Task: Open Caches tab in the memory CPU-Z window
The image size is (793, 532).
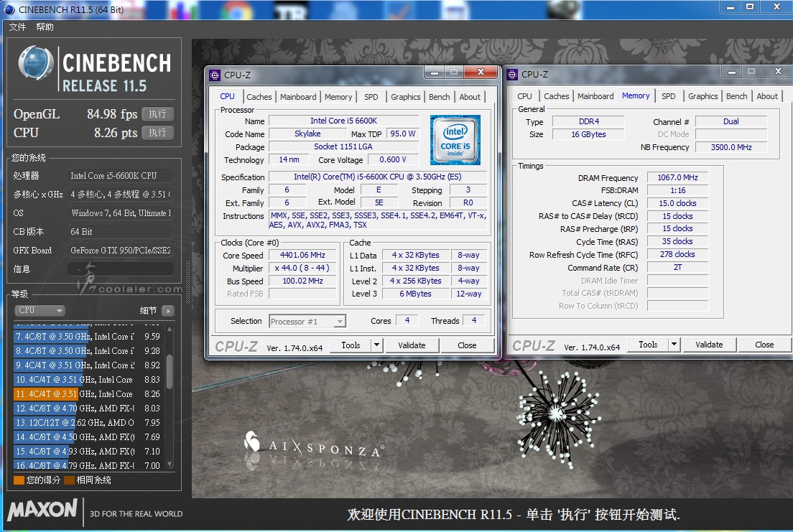Action: point(556,96)
